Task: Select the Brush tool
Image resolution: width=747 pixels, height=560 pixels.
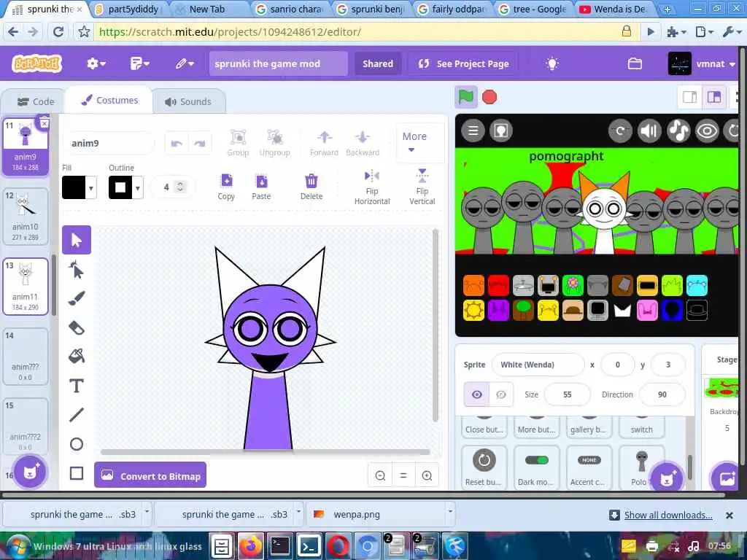Action: [x=76, y=298]
